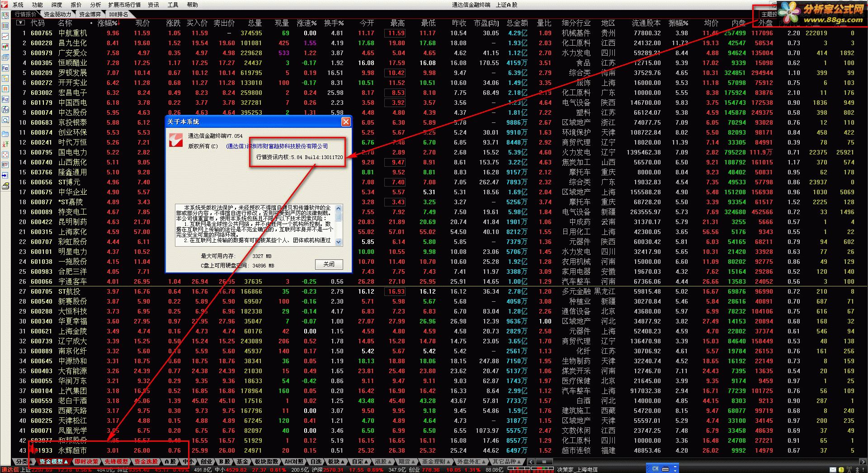This screenshot has width=868, height=473.
Task: Click the bottom scrollbar left arrow
Action: (531, 461)
